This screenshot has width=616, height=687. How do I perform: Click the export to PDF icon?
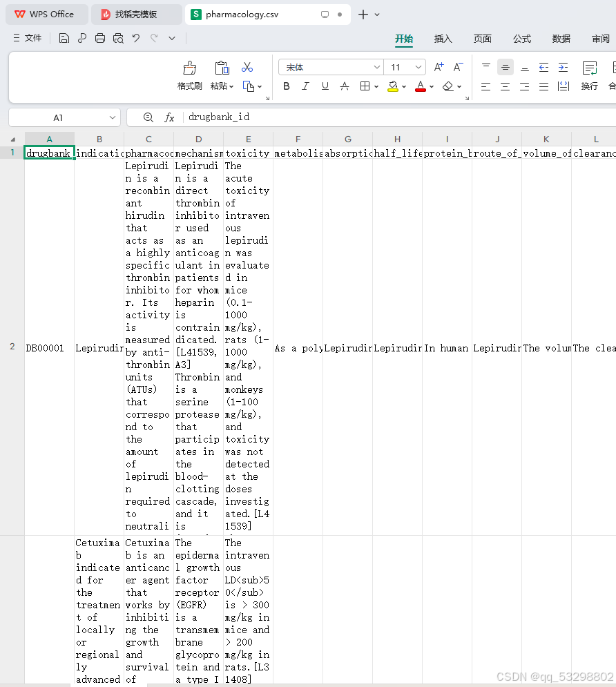coord(82,38)
